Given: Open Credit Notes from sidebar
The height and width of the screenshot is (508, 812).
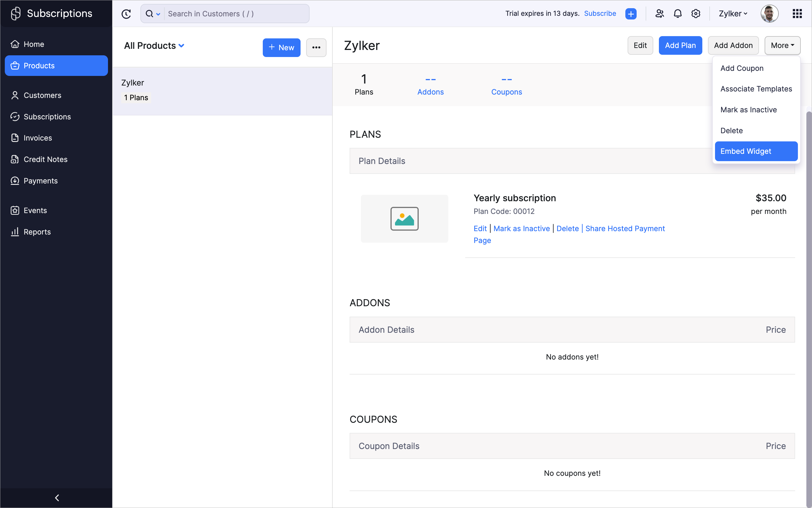Looking at the screenshot, I should coord(56,159).
